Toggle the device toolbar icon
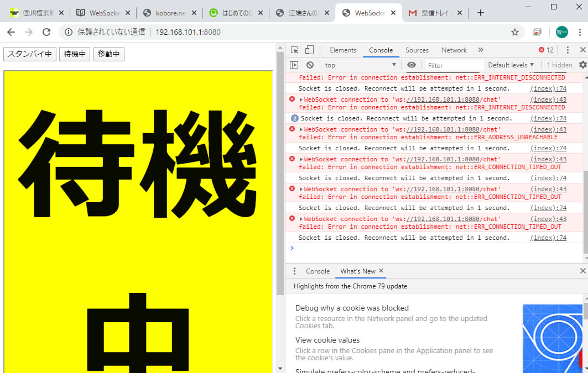The width and height of the screenshot is (588, 373). (309, 50)
